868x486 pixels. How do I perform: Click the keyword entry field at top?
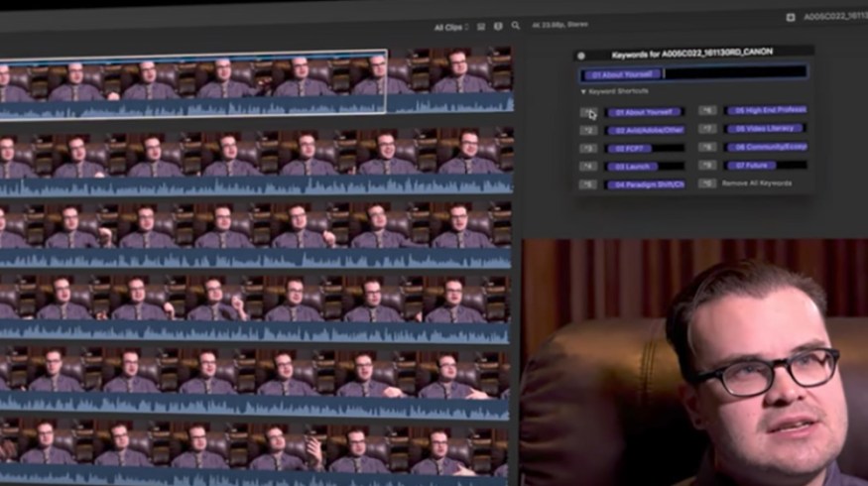pos(734,73)
